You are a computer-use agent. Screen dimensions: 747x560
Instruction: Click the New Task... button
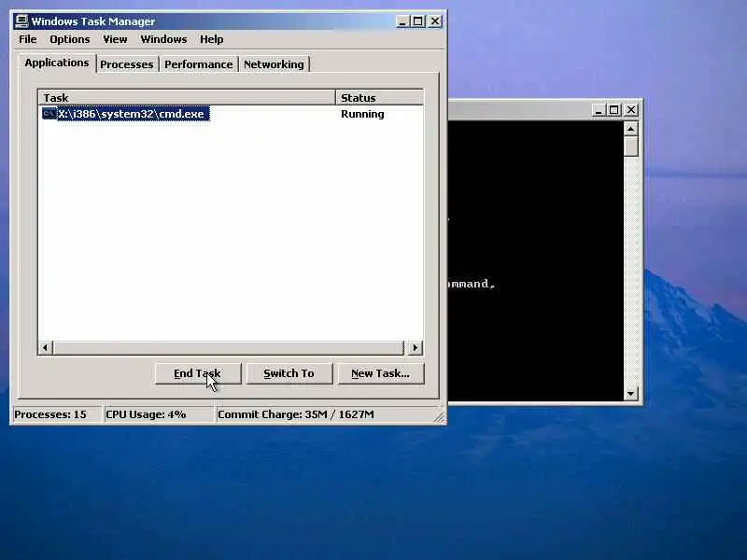click(380, 373)
